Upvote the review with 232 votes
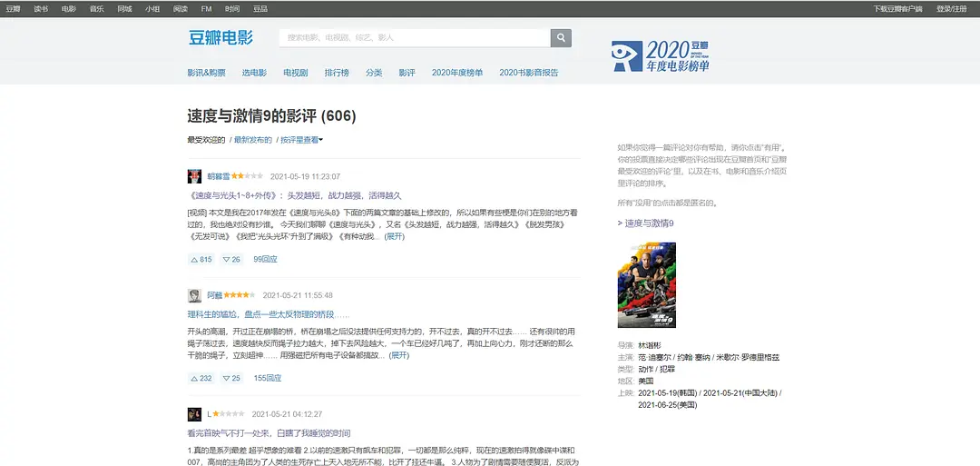 pyautogui.click(x=201, y=378)
